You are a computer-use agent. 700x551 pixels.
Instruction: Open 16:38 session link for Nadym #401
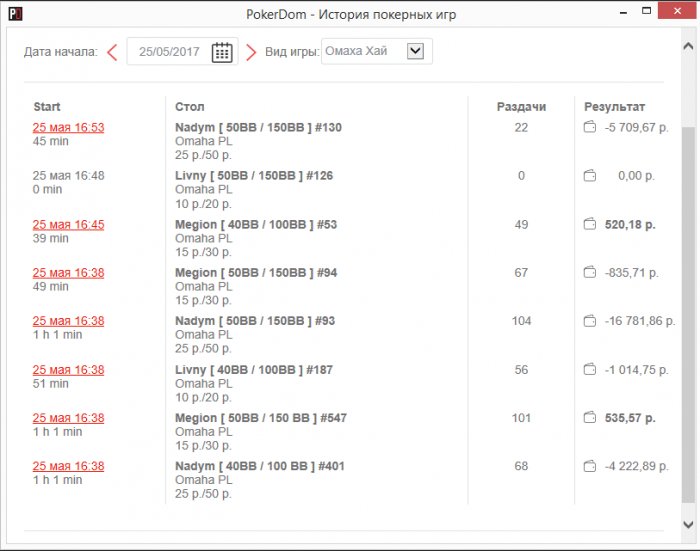pyautogui.click(x=68, y=466)
